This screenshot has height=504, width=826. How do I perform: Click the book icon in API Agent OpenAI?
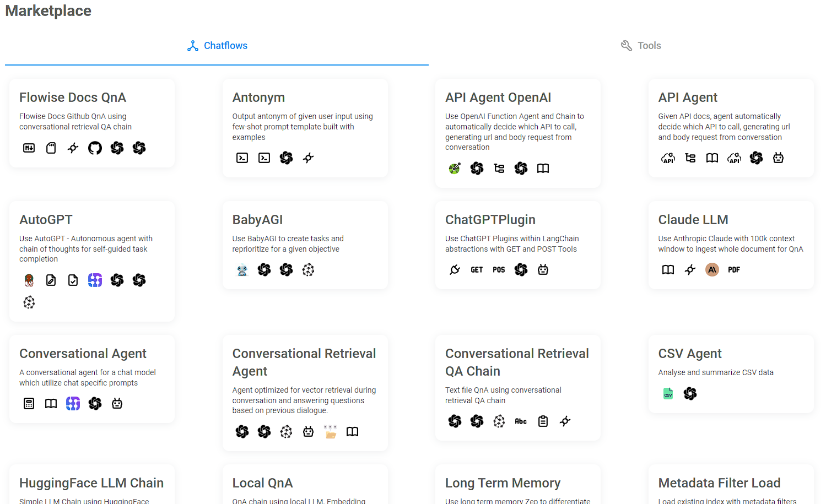tap(543, 169)
